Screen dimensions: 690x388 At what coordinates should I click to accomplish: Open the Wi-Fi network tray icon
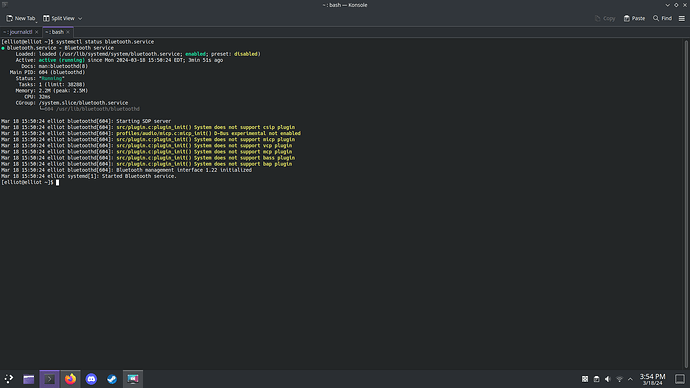click(x=619, y=379)
